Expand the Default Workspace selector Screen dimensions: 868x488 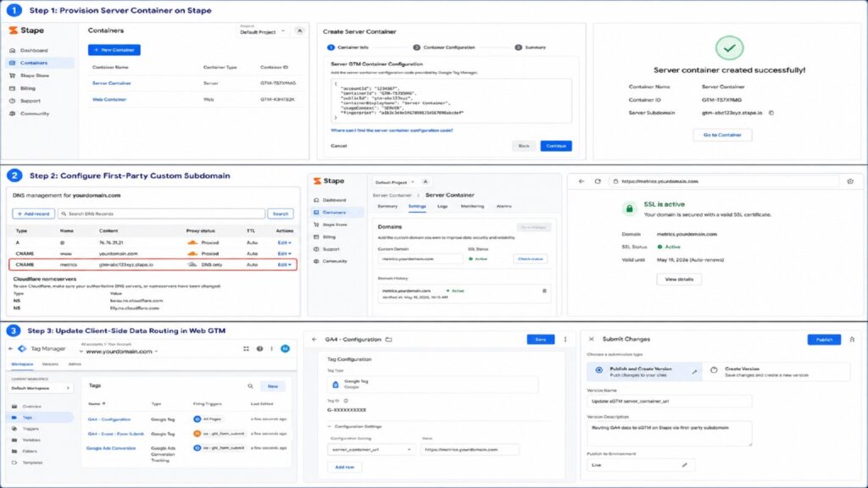click(41, 388)
